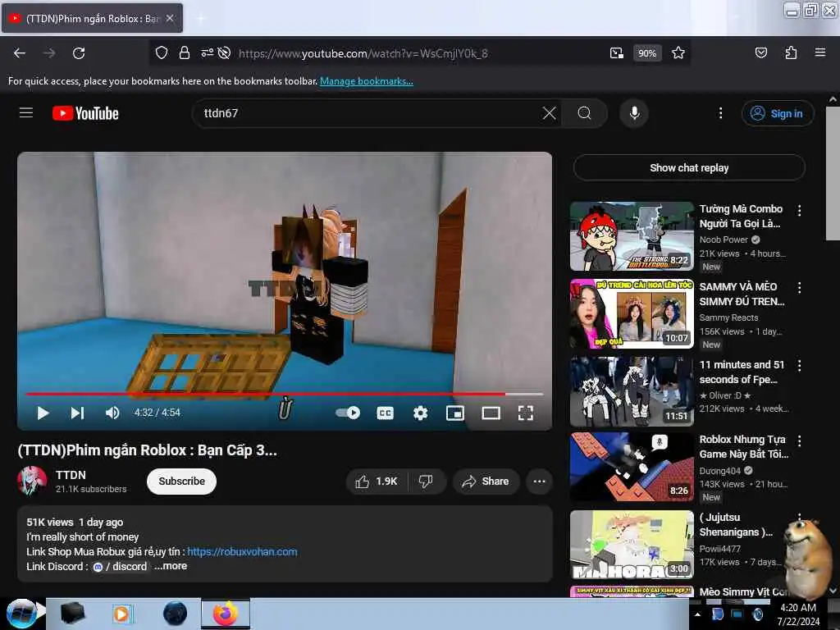840x630 pixels.
Task: Open the media player taskbar icon
Action: tap(121, 614)
